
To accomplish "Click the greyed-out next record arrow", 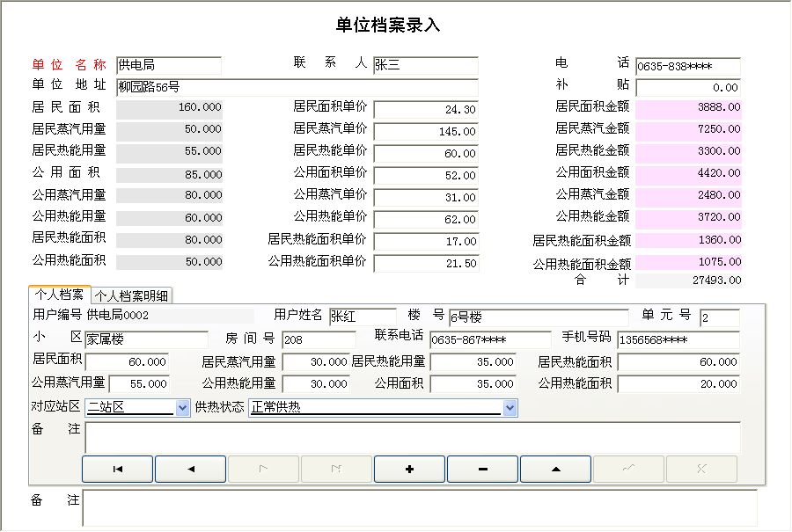I will (x=263, y=469).
